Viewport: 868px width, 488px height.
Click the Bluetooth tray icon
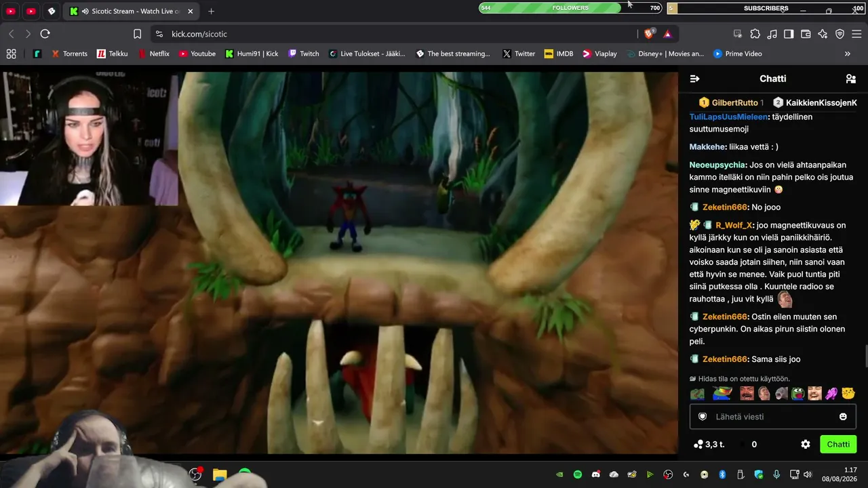coord(722,474)
